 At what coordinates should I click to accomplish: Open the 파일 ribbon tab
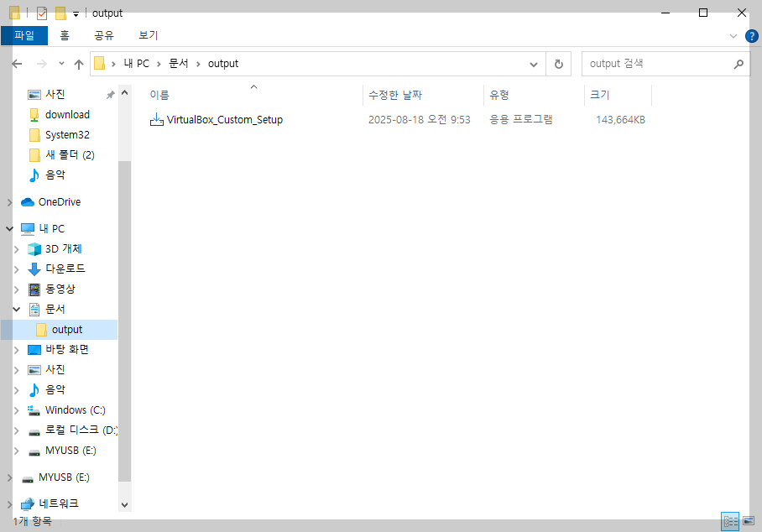(24, 35)
